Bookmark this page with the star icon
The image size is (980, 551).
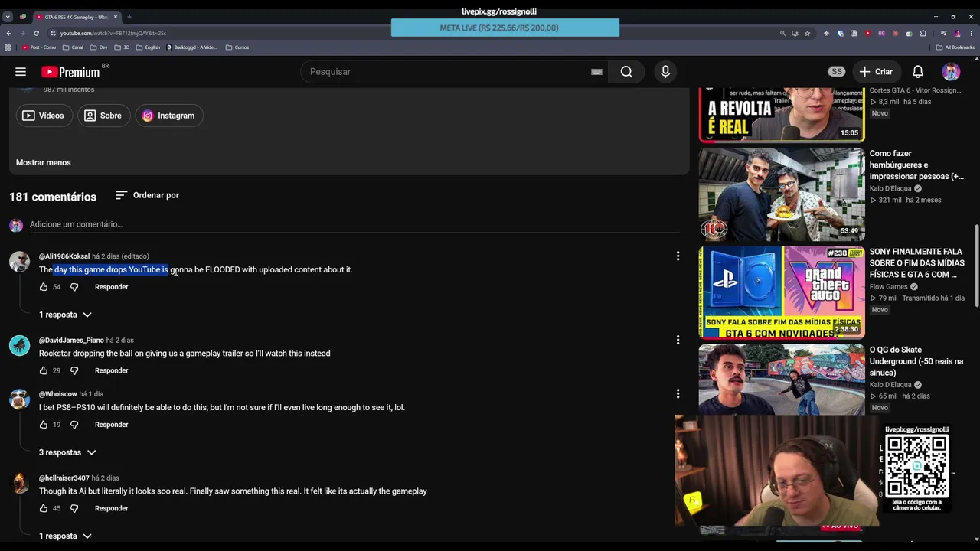click(807, 33)
